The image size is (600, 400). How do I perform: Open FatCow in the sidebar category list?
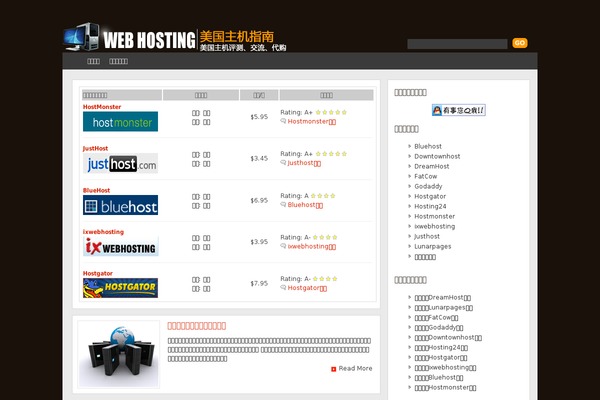point(426,176)
